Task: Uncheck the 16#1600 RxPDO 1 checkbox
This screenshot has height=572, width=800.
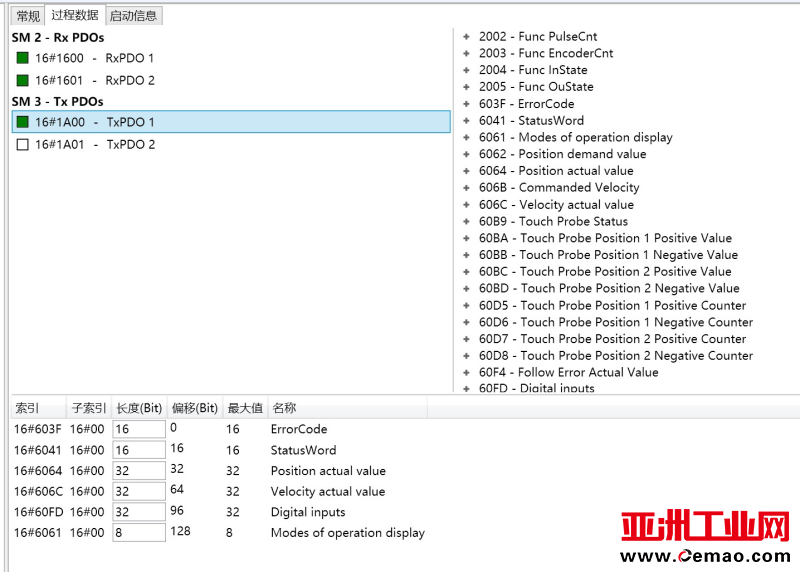Action: coord(22,58)
